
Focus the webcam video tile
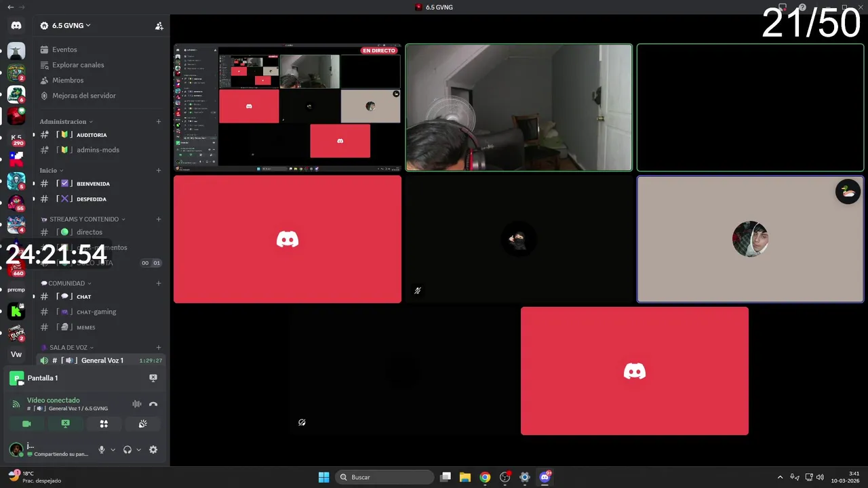pos(519,108)
